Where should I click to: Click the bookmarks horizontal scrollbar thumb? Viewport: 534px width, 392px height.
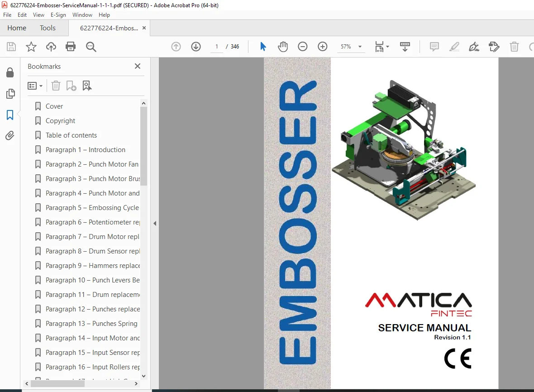pos(57,384)
